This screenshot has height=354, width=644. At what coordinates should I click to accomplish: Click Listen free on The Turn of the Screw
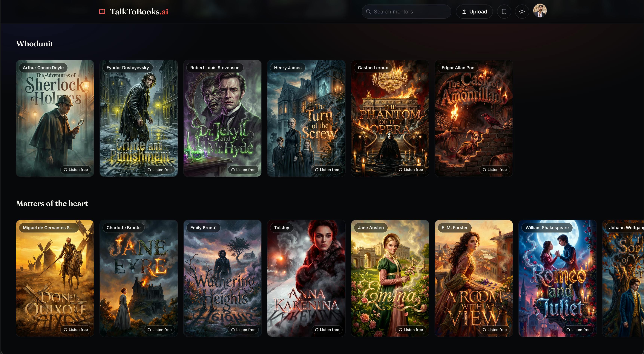click(327, 170)
